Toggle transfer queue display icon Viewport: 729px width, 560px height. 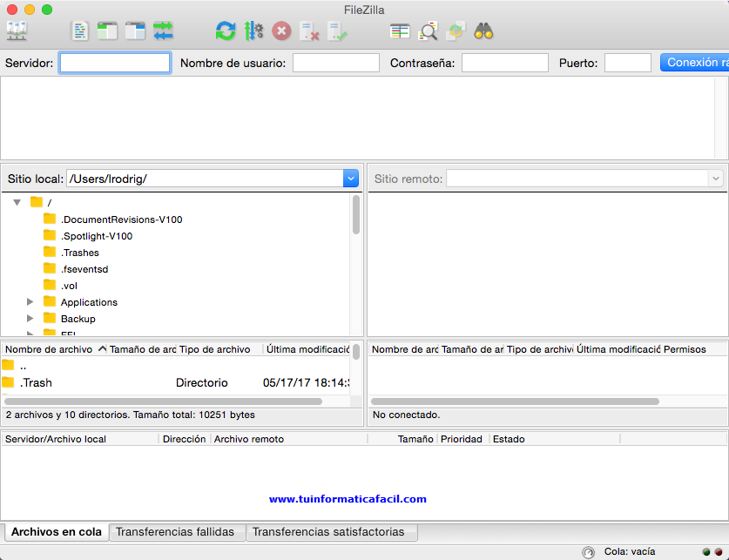[163, 31]
